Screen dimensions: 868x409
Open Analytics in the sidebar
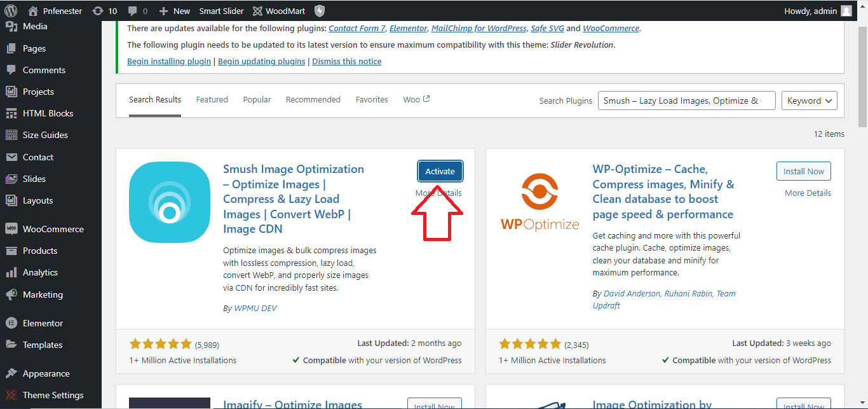pos(40,272)
